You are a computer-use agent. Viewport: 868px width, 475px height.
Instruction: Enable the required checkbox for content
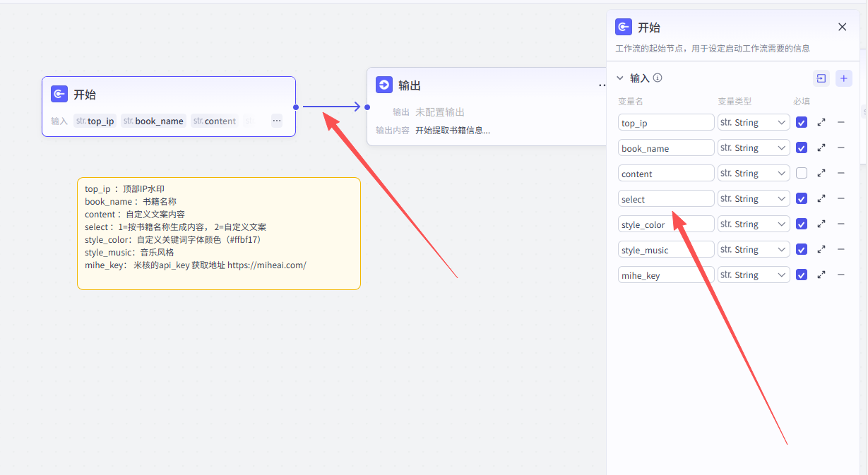click(802, 174)
